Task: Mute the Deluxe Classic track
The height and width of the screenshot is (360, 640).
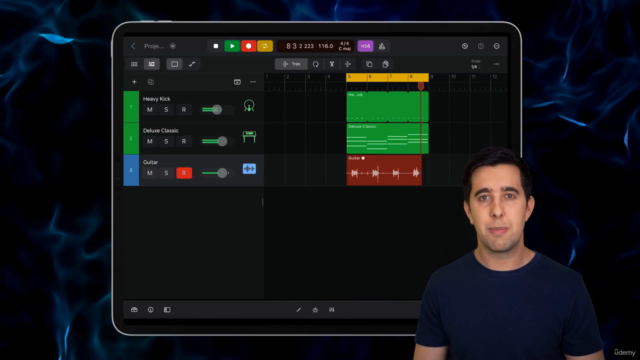Action: coord(150,141)
